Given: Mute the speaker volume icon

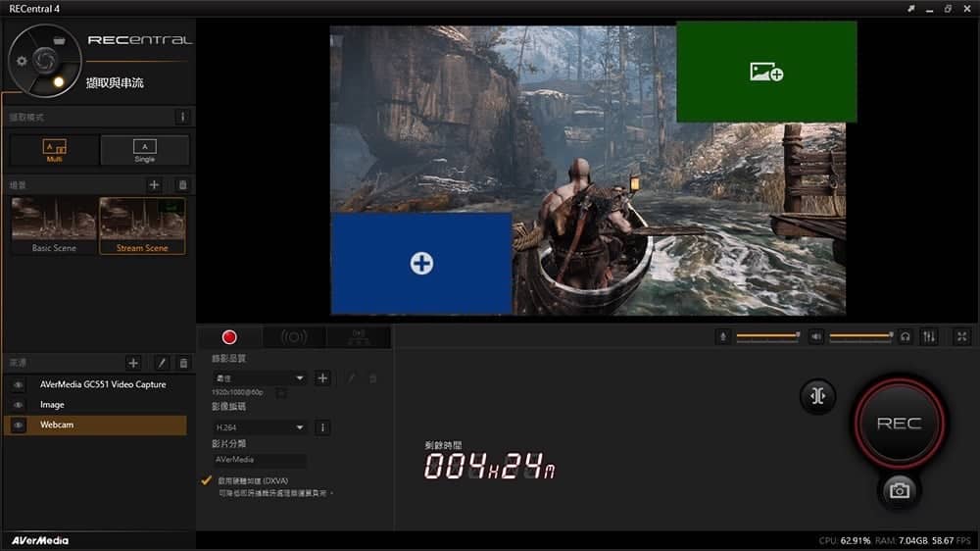Looking at the screenshot, I should click(x=815, y=336).
